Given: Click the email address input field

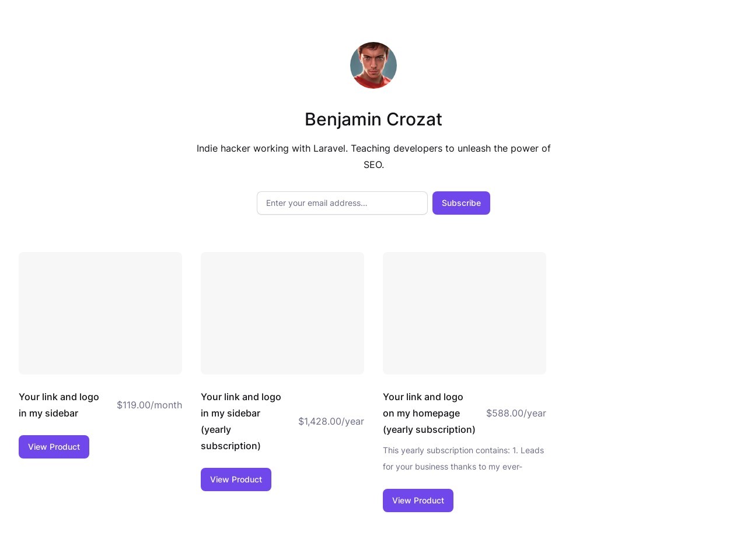Looking at the screenshot, I should tap(342, 203).
